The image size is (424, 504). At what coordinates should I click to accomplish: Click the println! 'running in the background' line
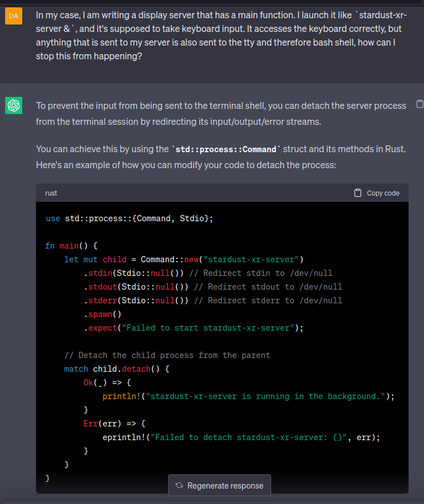248,396
